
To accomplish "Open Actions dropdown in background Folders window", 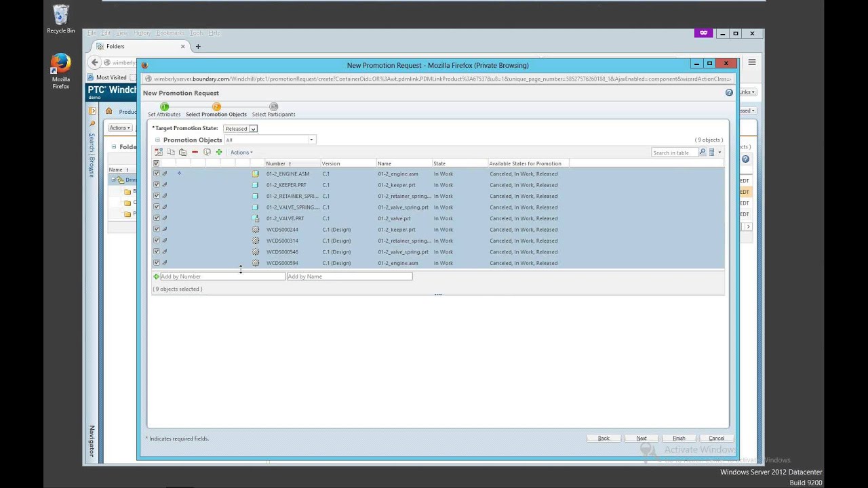I will 119,128.
